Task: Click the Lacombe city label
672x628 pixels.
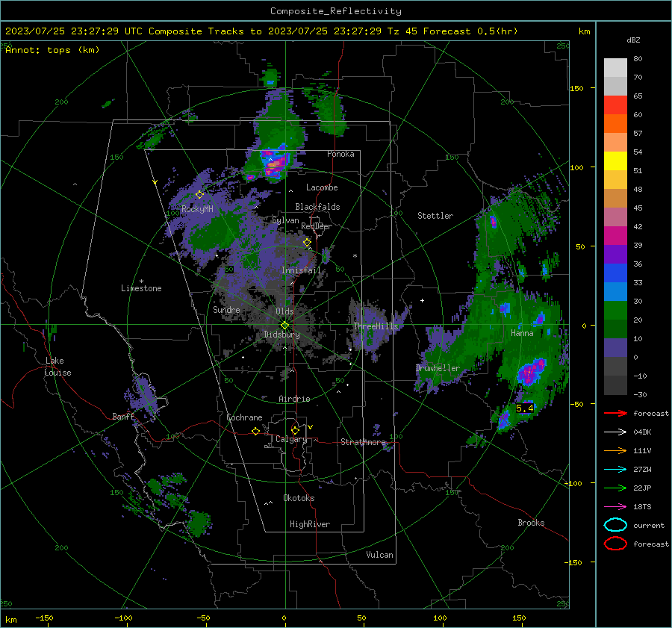Action: pos(322,187)
